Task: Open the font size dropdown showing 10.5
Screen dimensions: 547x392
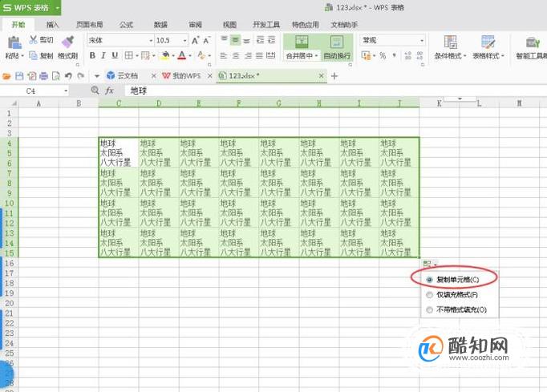Action: (185, 41)
